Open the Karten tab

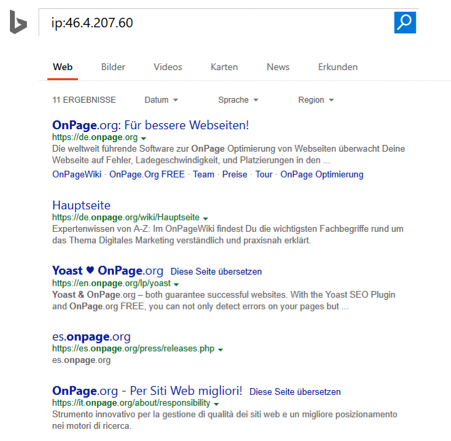click(224, 67)
